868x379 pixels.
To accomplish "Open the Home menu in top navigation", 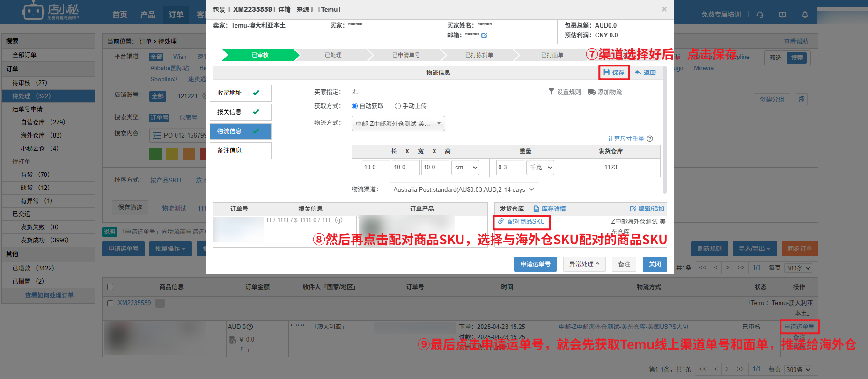I will [x=120, y=15].
